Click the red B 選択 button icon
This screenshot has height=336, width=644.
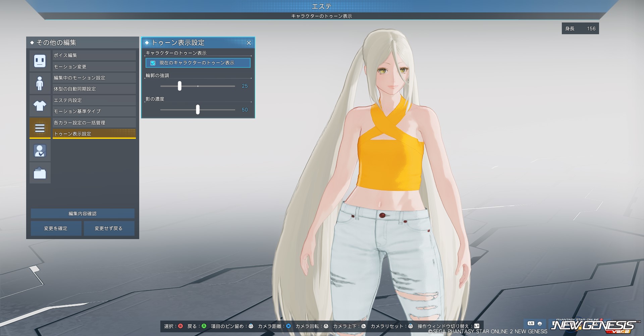tap(180, 326)
